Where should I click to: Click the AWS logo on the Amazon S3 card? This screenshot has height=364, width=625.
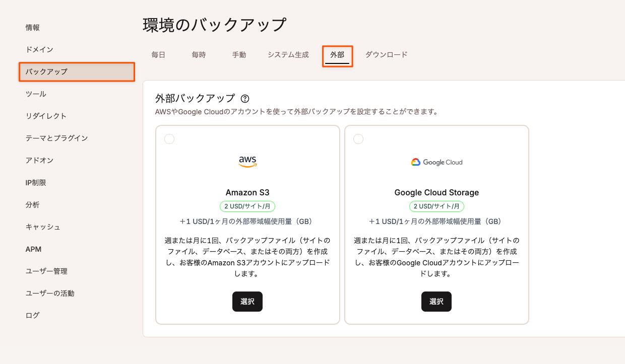[x=247, y=160]
